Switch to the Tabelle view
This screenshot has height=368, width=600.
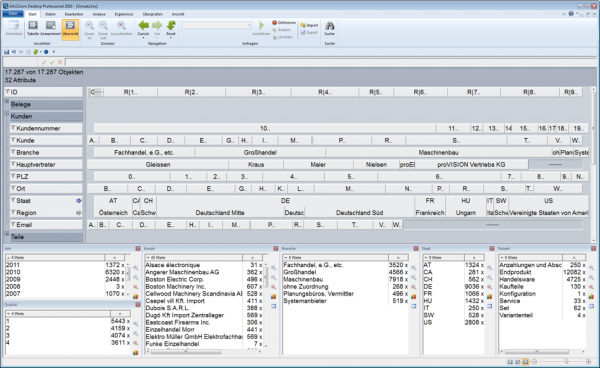(x=33, y=29)
